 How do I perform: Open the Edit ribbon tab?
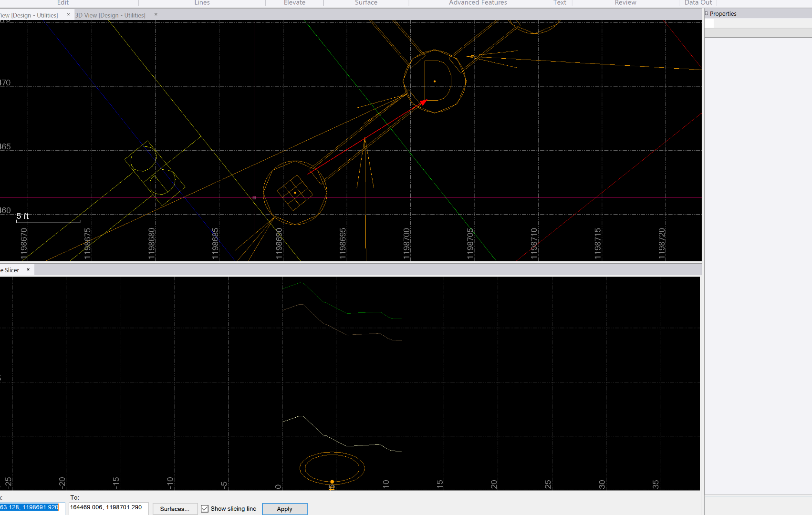63,3
